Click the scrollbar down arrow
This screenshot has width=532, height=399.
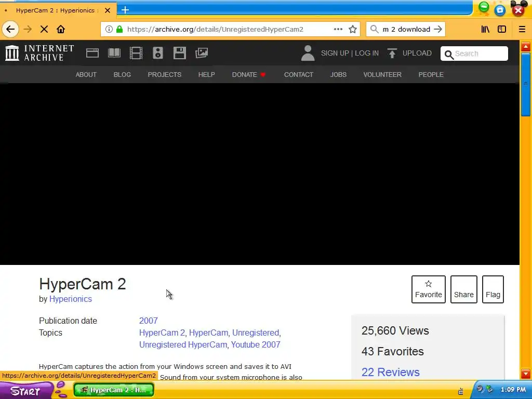[x=526, y=374]
